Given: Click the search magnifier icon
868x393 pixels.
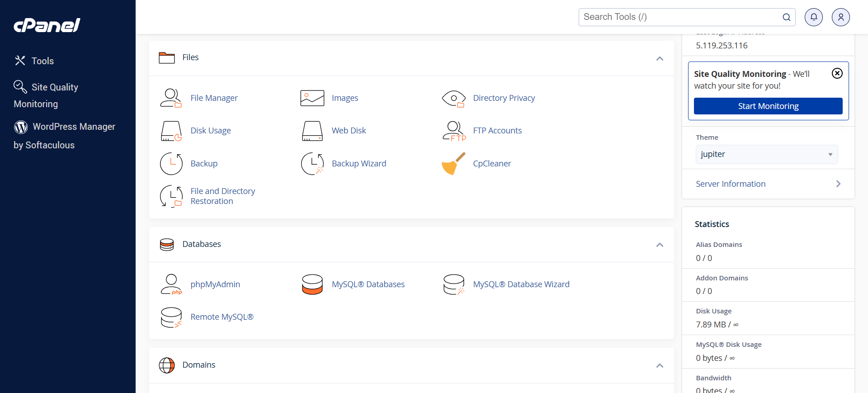Looking at the screenshot, I should [x=787, y=17].
